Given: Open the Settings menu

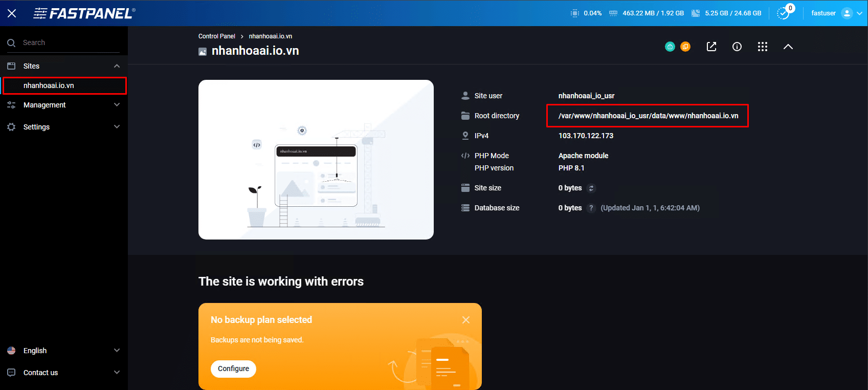Looking at the screenshot, I should [64, 127].
